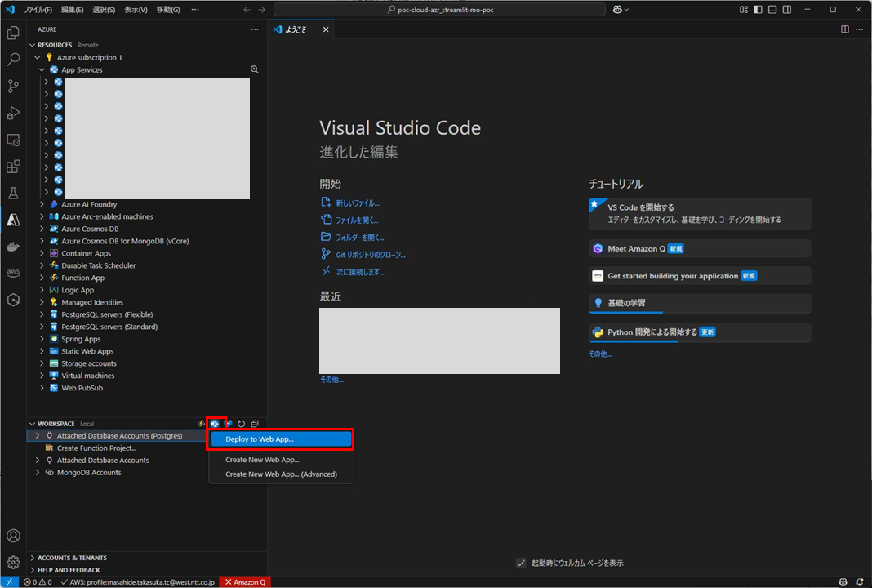The height and width of the screenshot is (588, 872).
Task: Toggle the Primary Side Bar layout button
Action: click(x=758, y=10)
